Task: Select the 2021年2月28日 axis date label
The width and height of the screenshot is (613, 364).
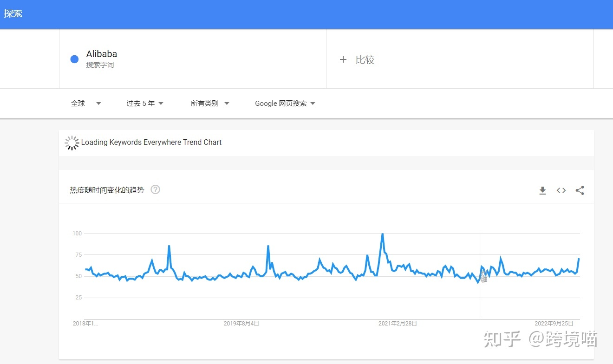Action: (398, 323)
